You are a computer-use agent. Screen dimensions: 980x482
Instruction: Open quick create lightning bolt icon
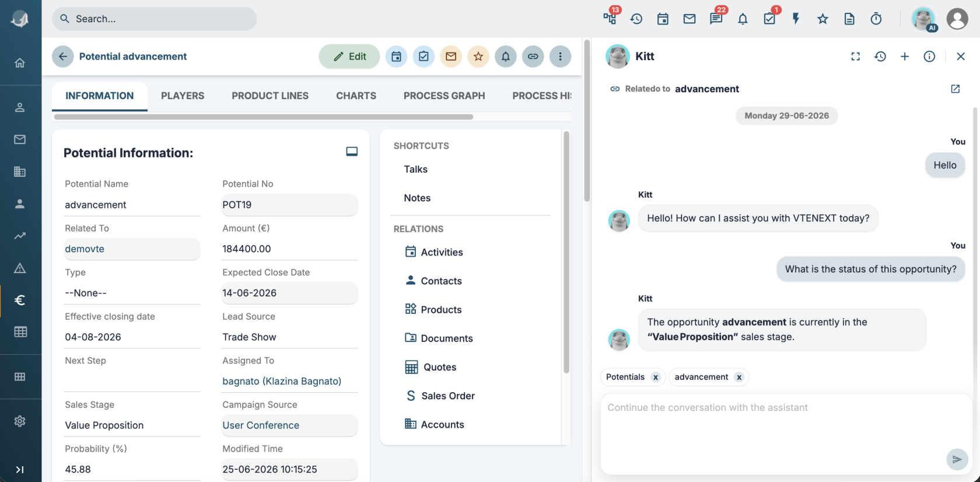pos(796,19)
